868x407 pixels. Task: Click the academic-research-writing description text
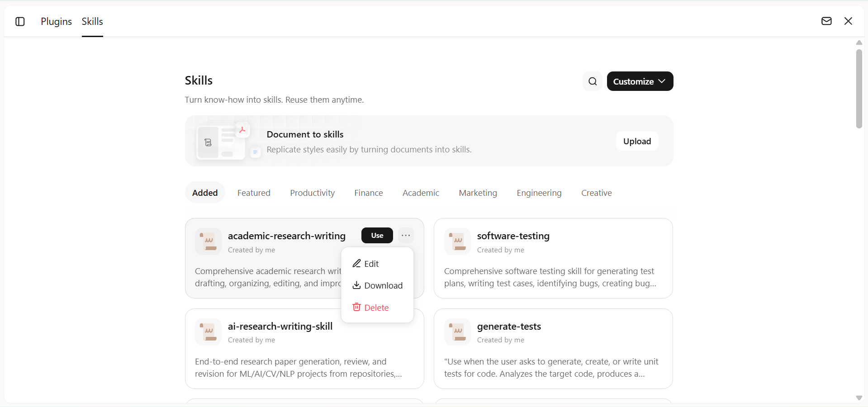tap(268, 277)
